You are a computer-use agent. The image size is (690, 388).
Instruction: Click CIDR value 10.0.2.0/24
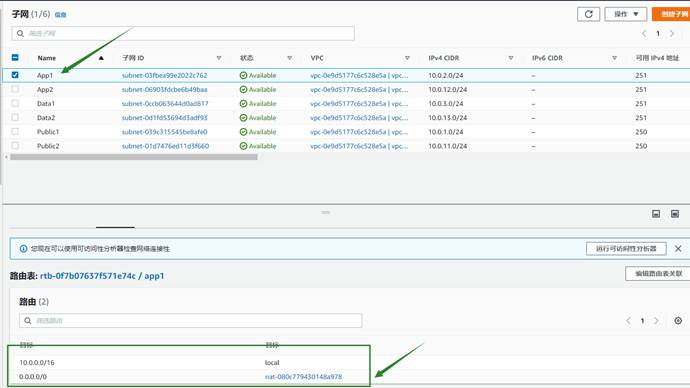446,75
